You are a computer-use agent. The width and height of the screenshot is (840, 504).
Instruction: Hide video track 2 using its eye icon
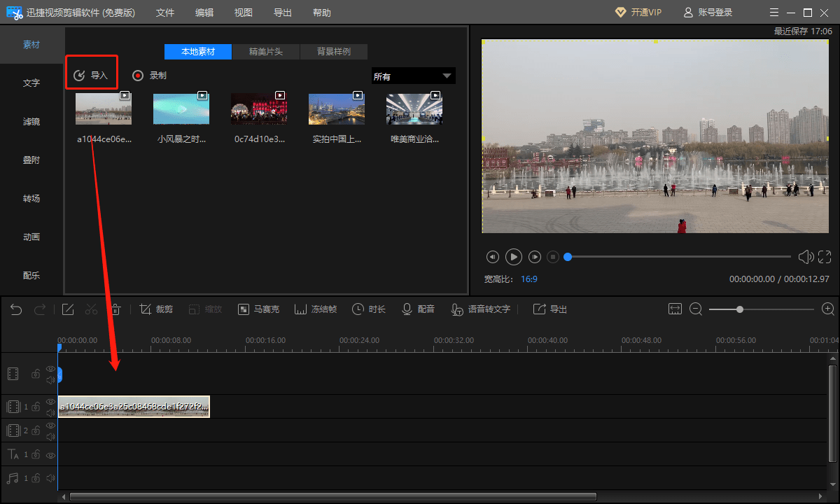tap(50, 426)
